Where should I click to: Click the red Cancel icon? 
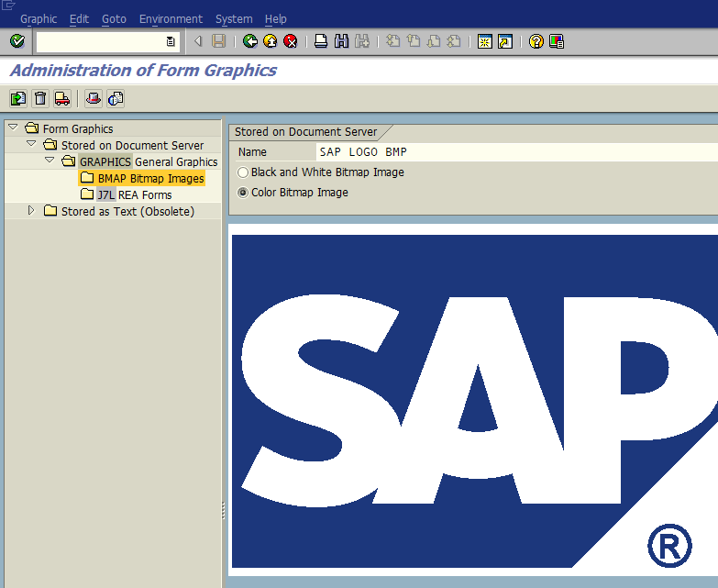(291, 41)
